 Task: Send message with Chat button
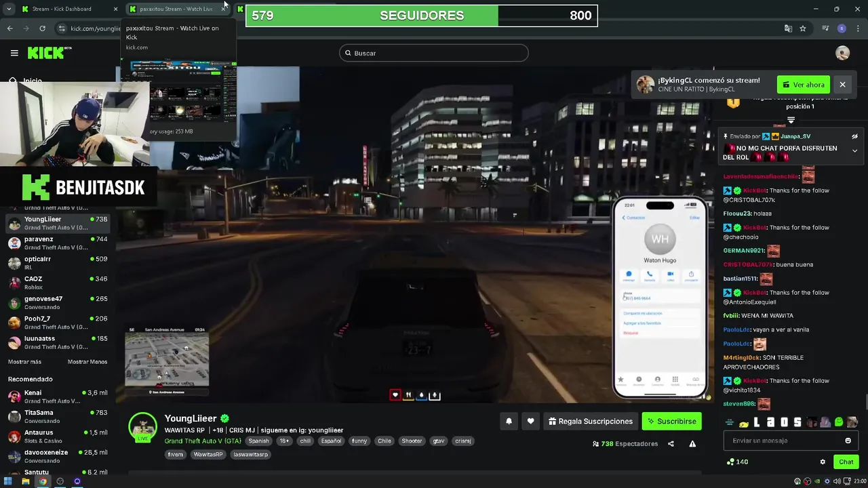846,462
